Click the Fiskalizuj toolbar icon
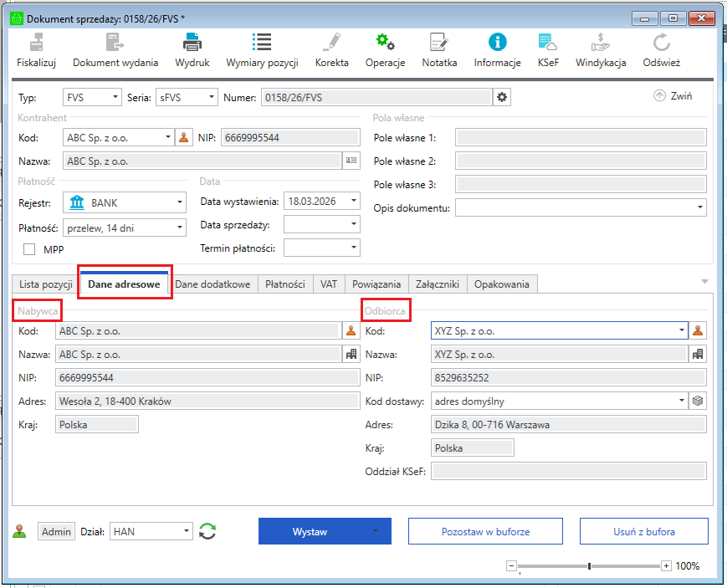The image size is (727, 588). coord(36,43)
